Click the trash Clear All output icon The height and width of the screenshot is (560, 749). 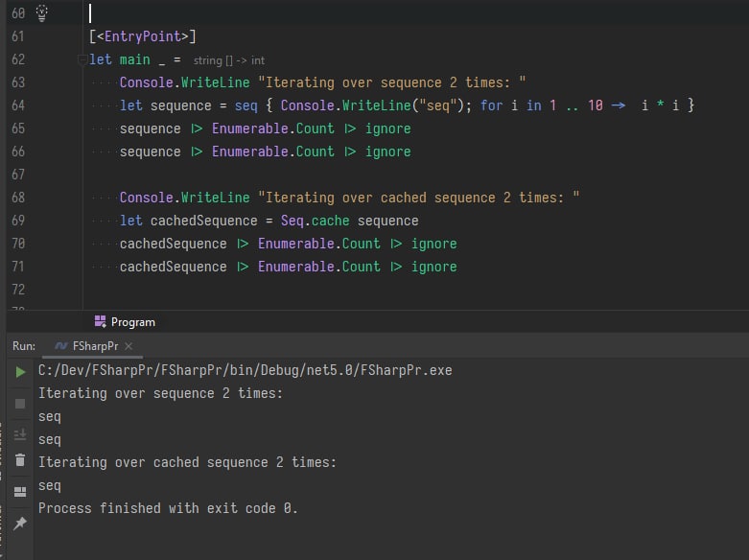tap(20, 460)
